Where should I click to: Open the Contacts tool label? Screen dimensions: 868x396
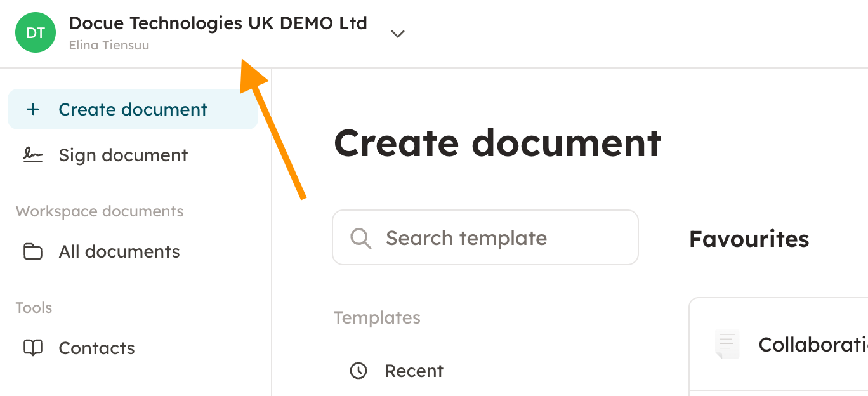pos(96,348)
